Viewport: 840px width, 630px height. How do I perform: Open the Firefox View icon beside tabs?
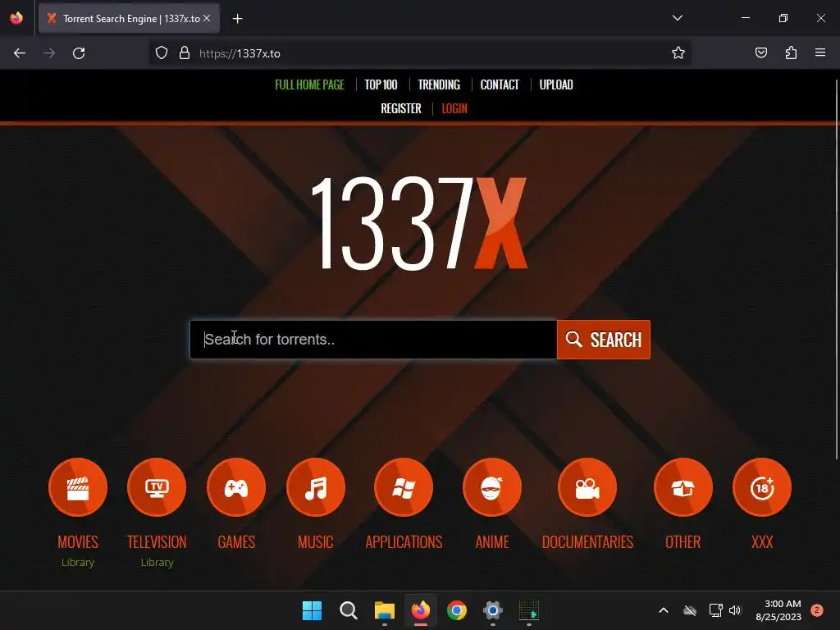[16, 18]
